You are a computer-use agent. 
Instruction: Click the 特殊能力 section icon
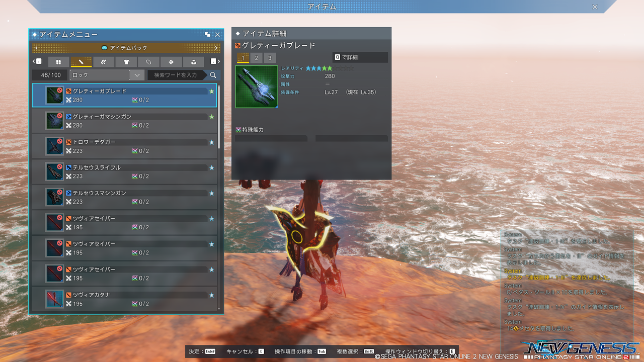point(238,130)
